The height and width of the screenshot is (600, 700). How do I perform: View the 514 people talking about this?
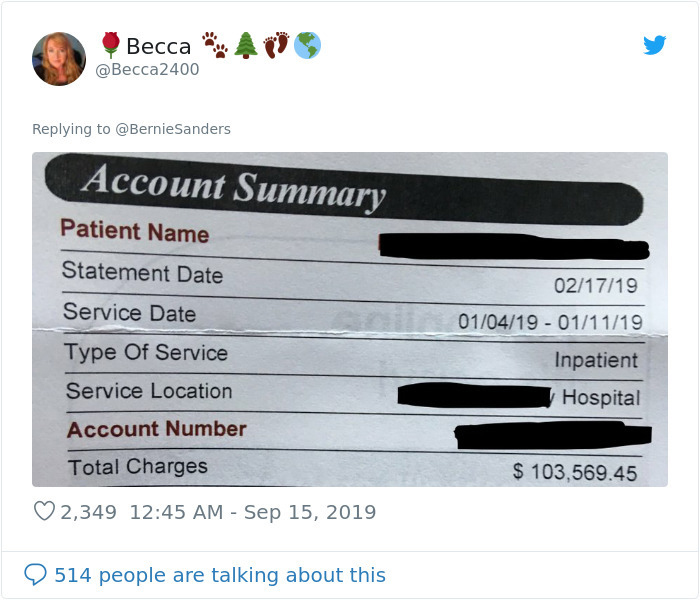tap(219, 575)
